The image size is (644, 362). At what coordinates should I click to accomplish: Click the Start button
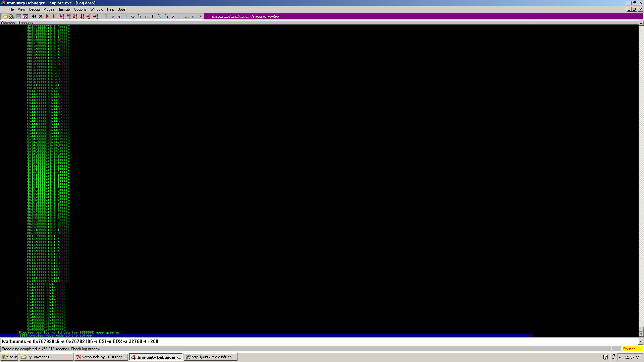point(9,357)
